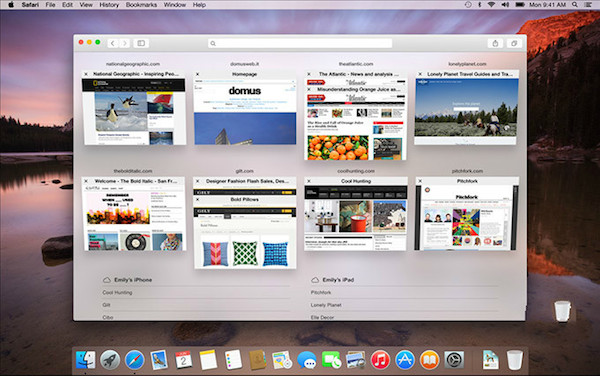Click the Safari address search field
The height and width of the screenshot is (376, 600).
[x=300, y=43]
